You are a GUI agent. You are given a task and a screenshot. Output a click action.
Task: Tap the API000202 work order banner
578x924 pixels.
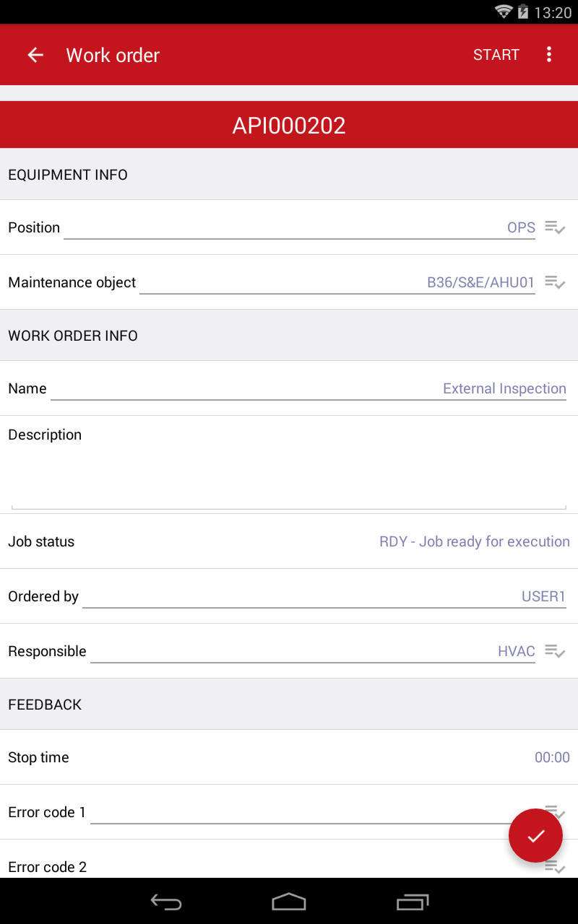click(x=289, y=124)
